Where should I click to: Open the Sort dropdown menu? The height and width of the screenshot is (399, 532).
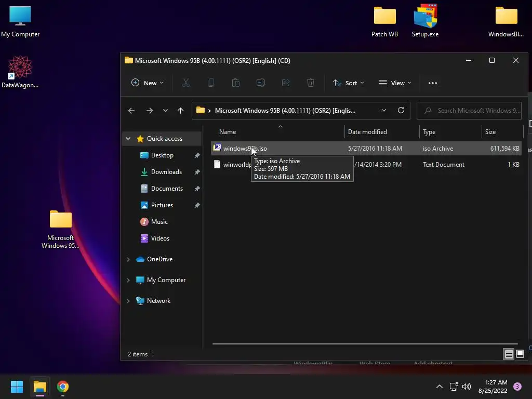point(349,83)
